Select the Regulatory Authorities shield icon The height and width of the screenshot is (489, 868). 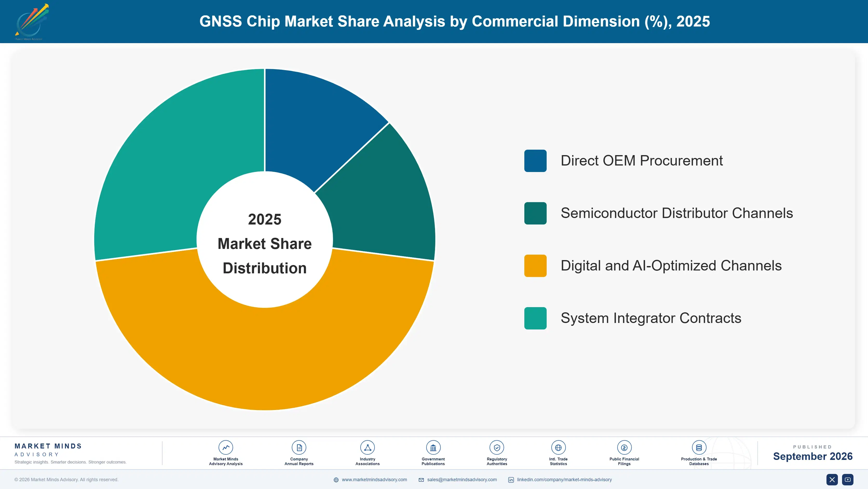coord(497,447)
